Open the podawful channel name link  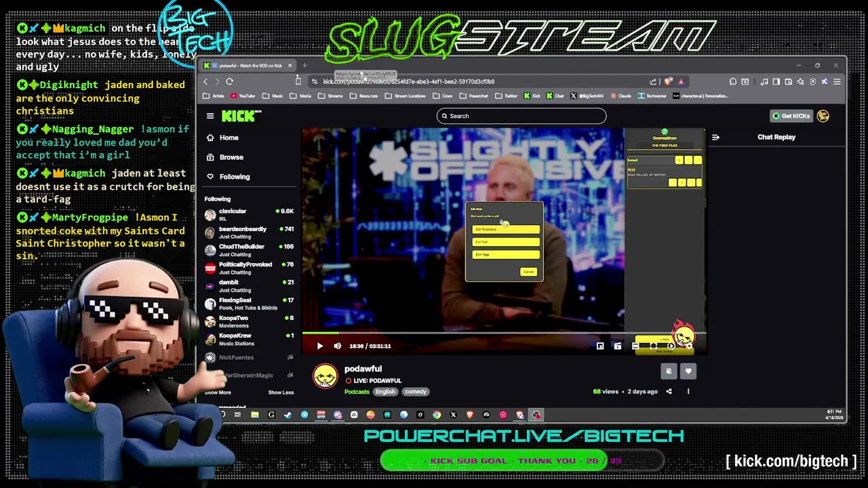363,369
